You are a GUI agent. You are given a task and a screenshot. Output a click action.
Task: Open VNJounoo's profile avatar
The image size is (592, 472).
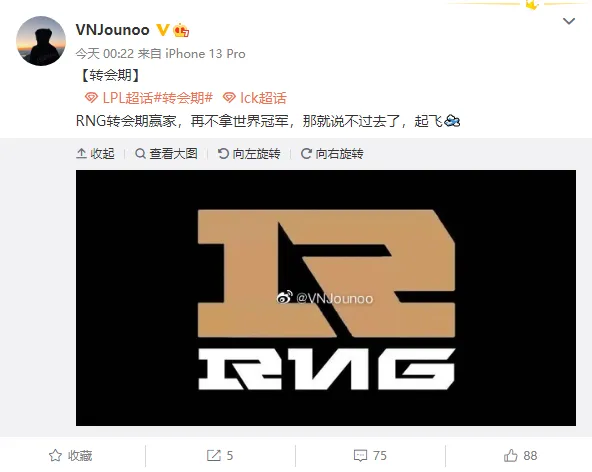point(41,41)
